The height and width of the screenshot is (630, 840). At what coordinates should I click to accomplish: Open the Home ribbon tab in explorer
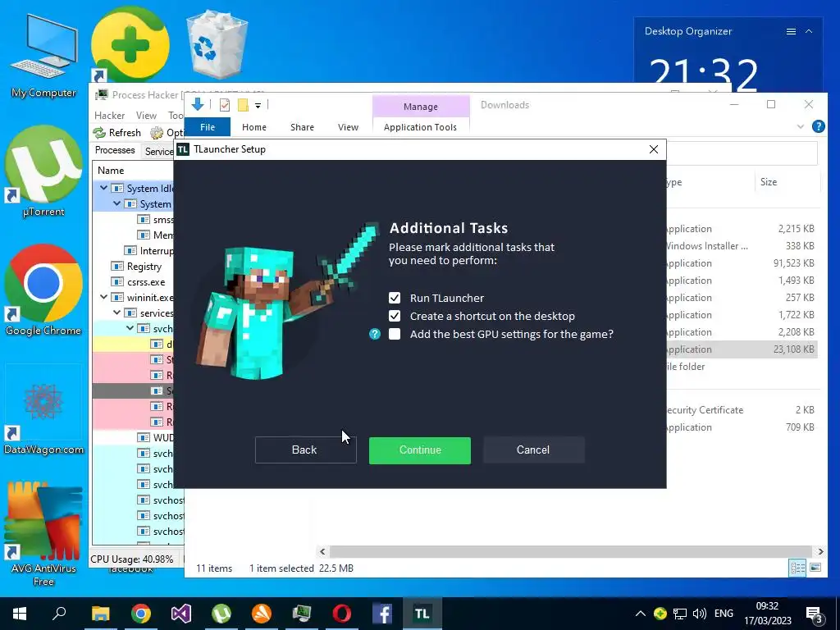[x=254, y=127]
